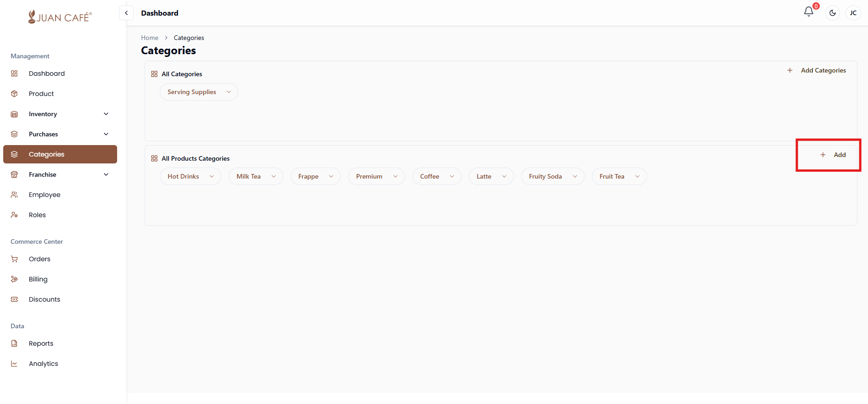Click the Discounts ticket icon
Viewport: 868px width, 404px height.
coord(14,299)
